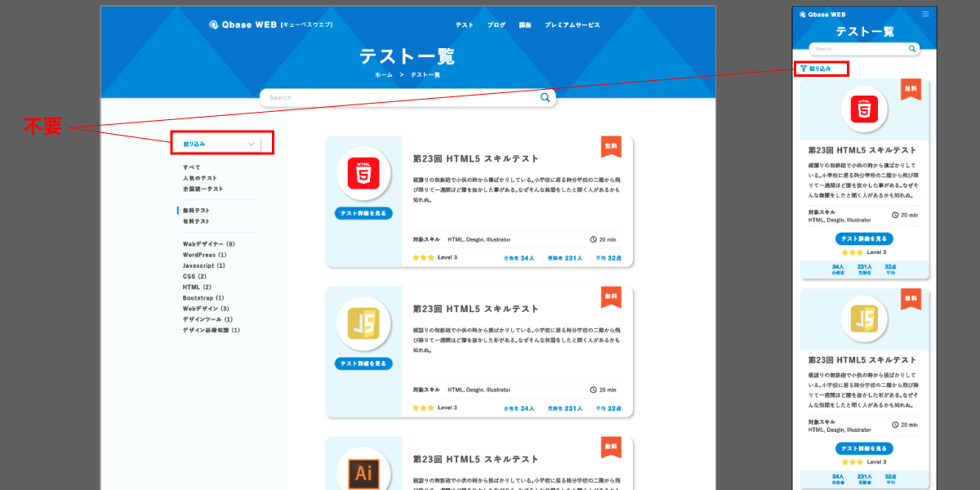Select 人気のテスト in the sidebar
980x490 pixels.
pos(200,178)
